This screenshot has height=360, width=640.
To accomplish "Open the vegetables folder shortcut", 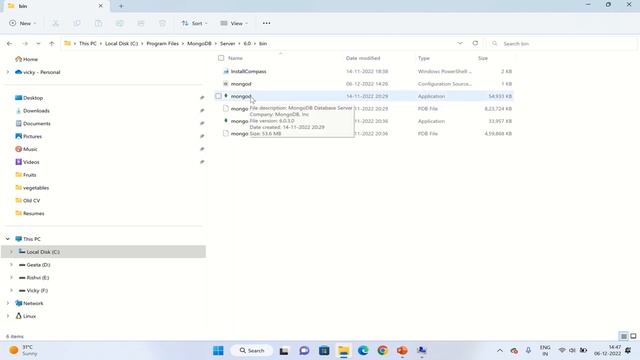I will pos(32,188).
